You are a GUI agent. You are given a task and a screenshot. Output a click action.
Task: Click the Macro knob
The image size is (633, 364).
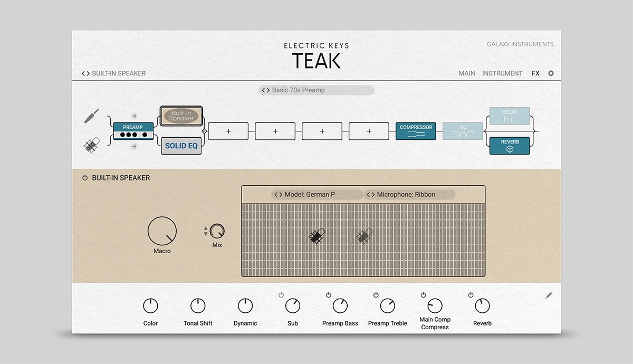(x=162, y=231)
